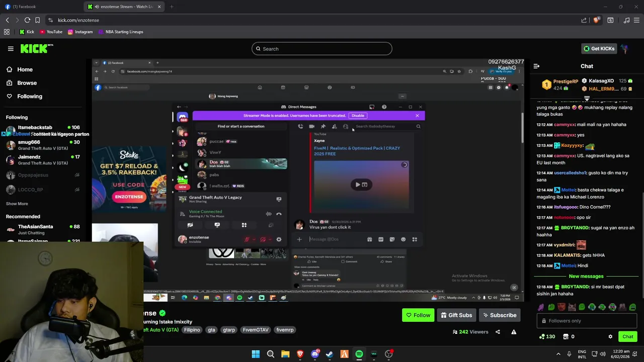Start video call in Discord DM
This screenshot has height=362, width=644.
311,127
